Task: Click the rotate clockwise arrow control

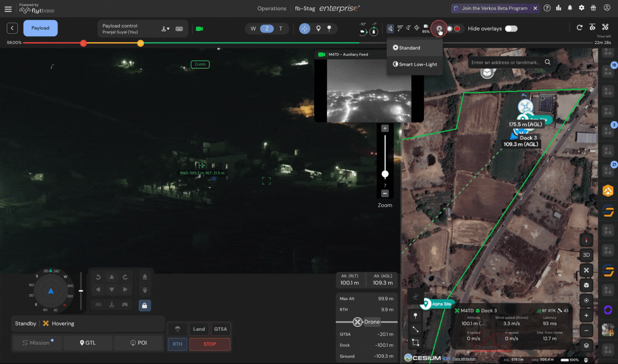Action: [125, 277]
